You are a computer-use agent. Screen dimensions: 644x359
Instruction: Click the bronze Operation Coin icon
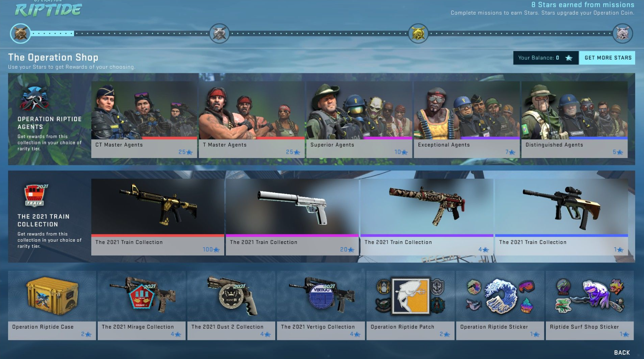(20, 33)
